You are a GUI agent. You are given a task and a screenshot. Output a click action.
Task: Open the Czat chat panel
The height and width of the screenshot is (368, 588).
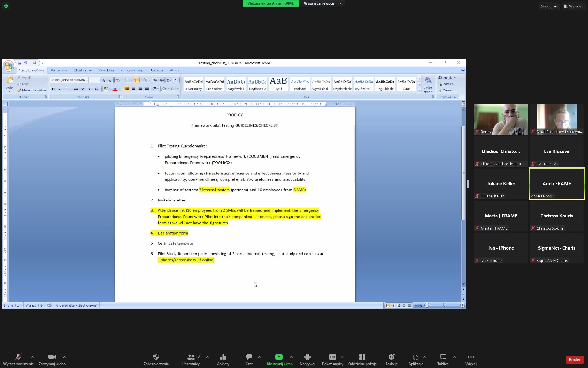tap(249, 357)
